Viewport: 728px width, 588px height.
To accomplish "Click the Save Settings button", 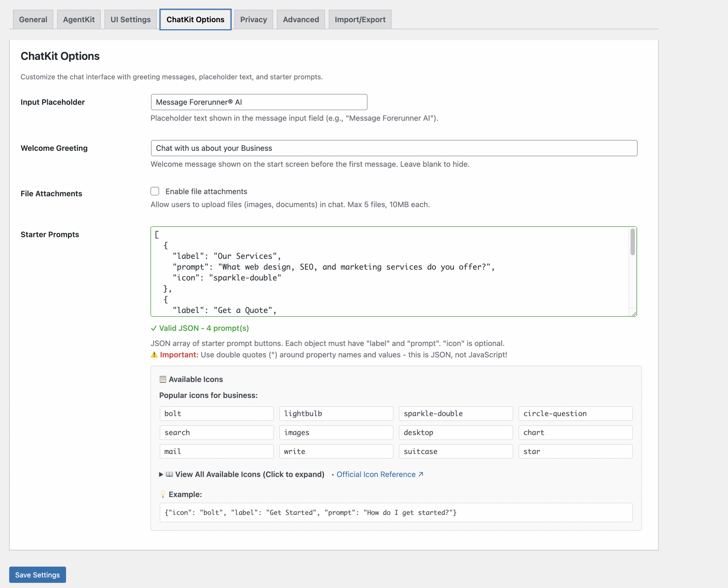I will click(x=37, y=575).
